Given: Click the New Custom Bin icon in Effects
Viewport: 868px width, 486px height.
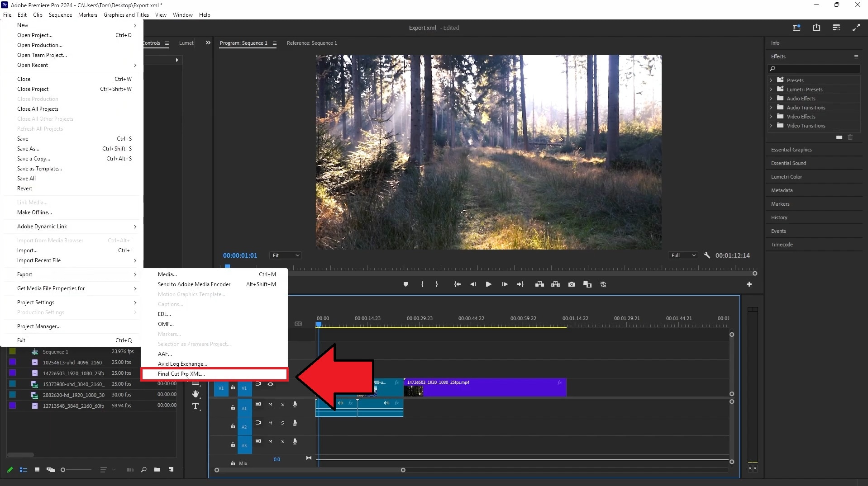Looking at the screenshot, I should (x=839, y=137).
